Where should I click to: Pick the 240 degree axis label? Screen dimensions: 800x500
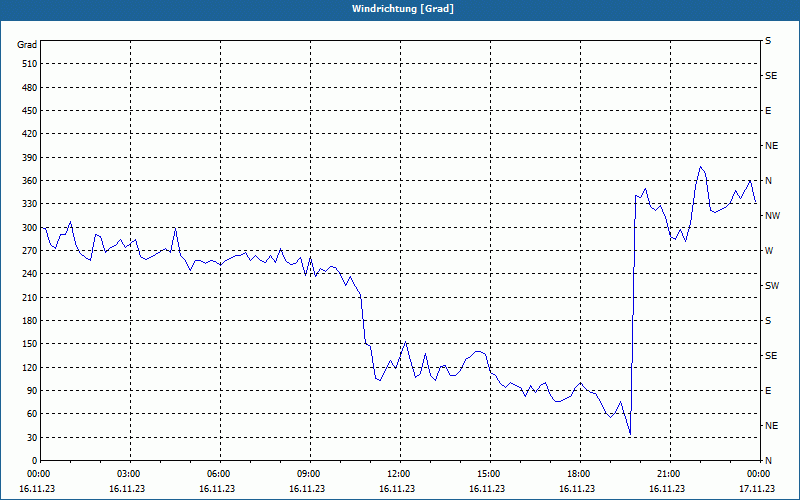click(30, 274)
